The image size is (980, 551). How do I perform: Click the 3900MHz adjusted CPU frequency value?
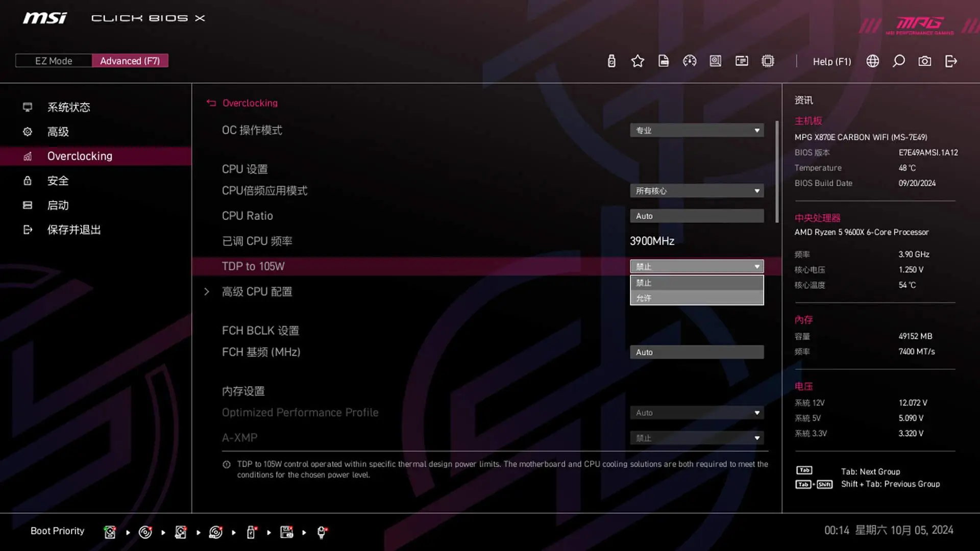[652, 241]
